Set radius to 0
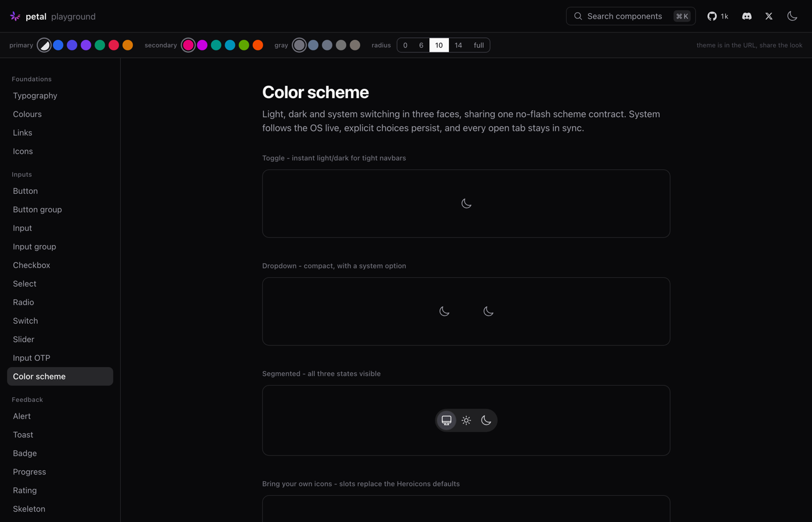 [405, 45]
